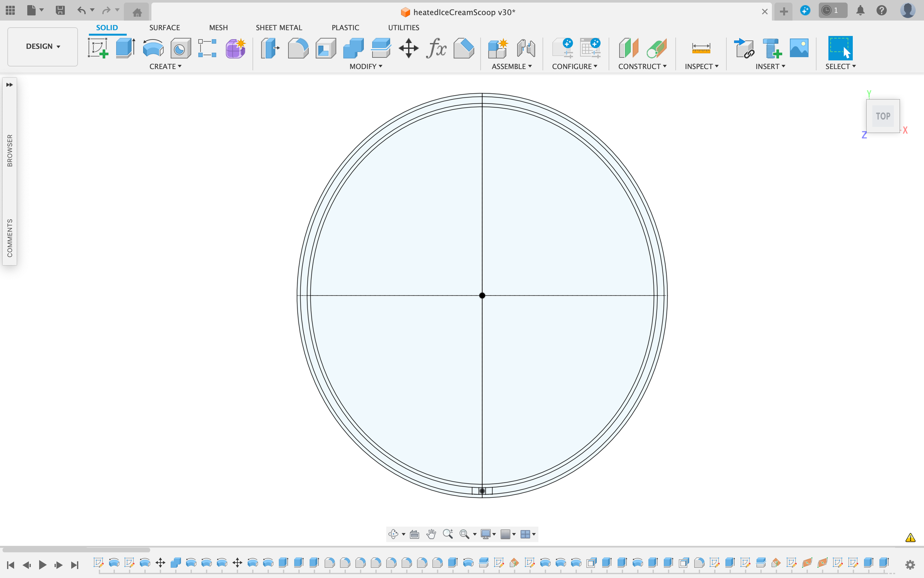The width and height of the screenshot is (924, 578).
Task: Click the Insert Image icon
Action: click(799, 48)
